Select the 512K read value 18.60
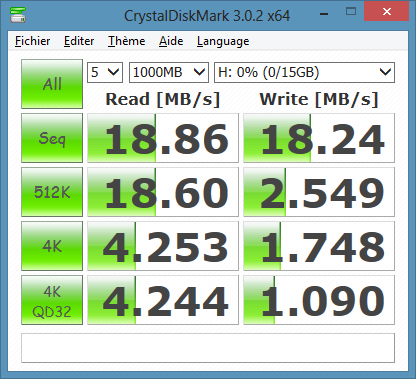416x379 pixels. coord(163,192)
